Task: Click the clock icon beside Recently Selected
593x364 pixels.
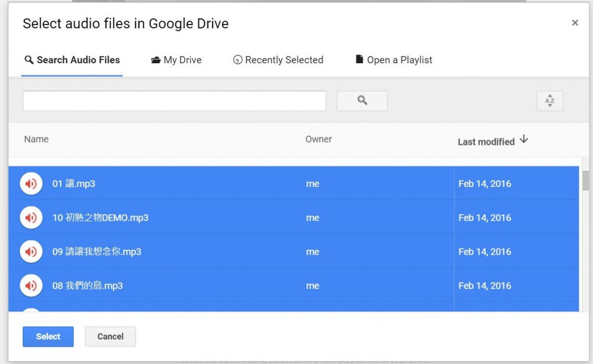Action: pyautogui.click(x=237, y=59)
